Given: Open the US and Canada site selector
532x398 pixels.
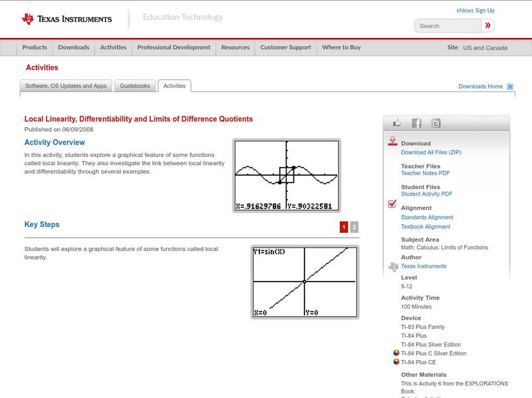Looking at the screenshot, I should (x=485, y=48).
